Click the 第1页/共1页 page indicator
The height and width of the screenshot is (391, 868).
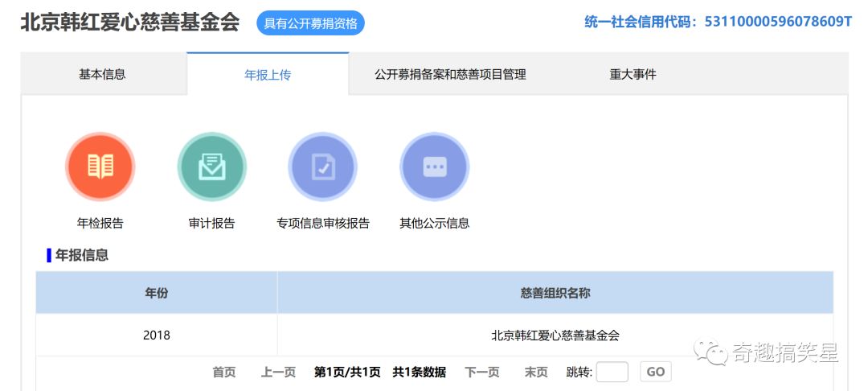tap(347, 372)
